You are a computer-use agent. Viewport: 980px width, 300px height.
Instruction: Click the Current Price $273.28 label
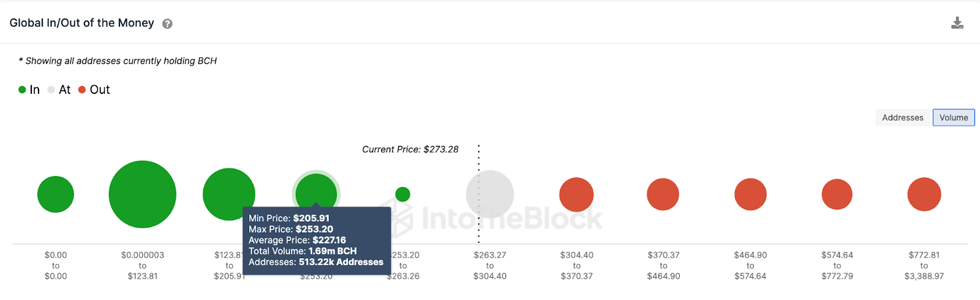410,149
